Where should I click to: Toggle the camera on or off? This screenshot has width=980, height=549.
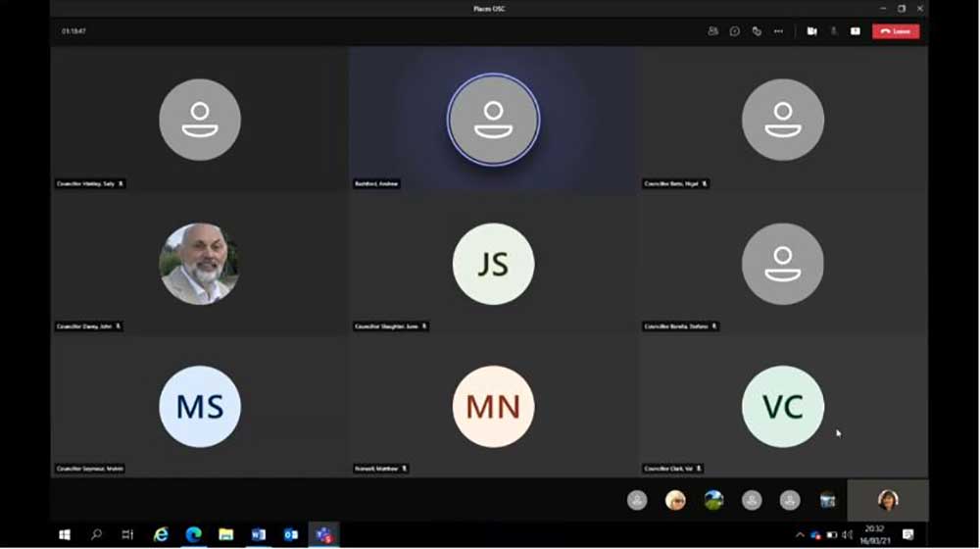[811, 31]
